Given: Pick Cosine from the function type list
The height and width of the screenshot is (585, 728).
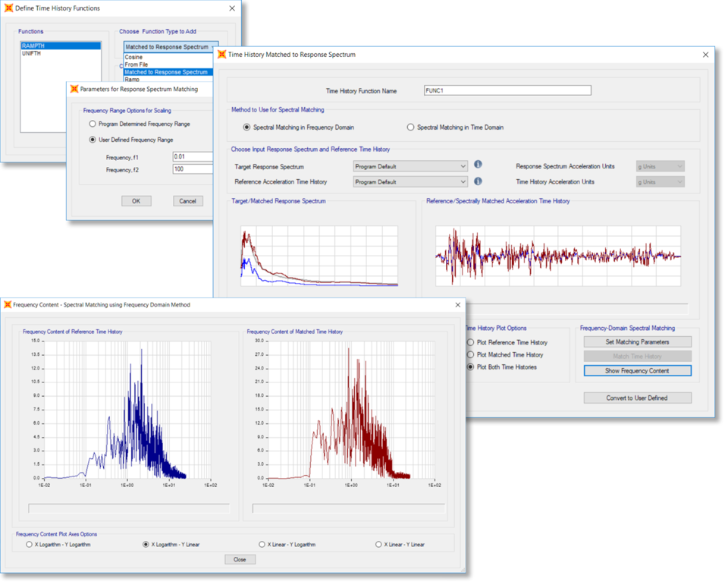Looking at the screenshot, I should 136,57.
